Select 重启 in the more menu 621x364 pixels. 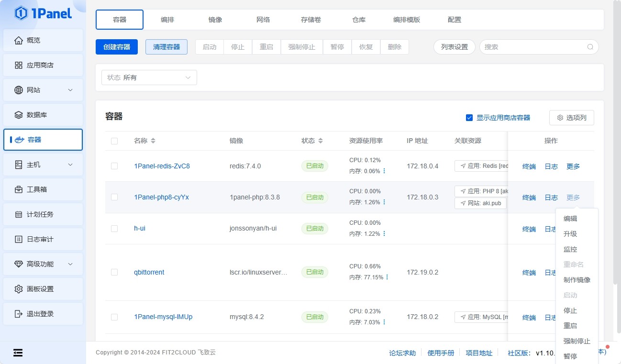click(x=577, y=326)
